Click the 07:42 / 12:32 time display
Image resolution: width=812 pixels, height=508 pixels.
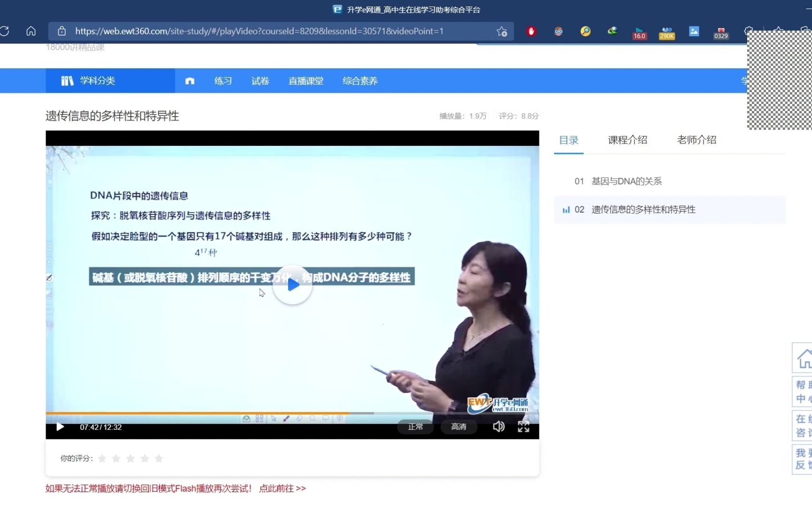click(101, 427)
